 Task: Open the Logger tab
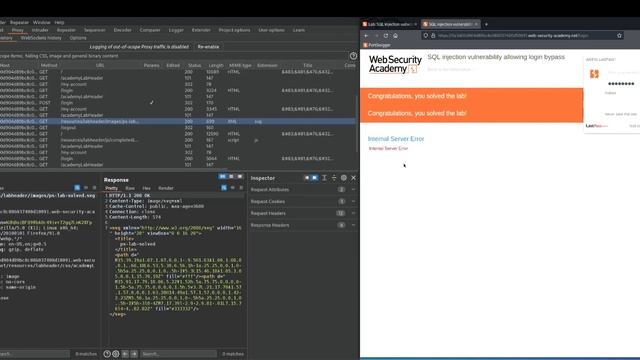point(176,30)
